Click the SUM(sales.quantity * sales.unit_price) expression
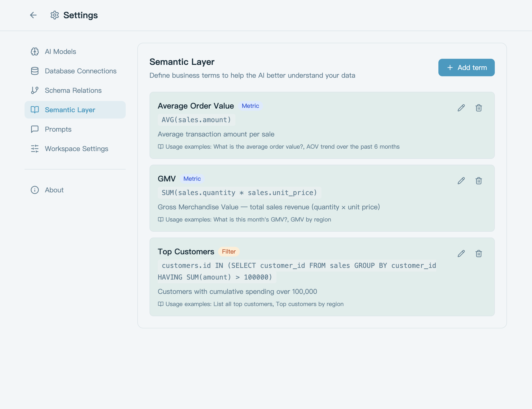The width and height of the screenshot is (532, 409). [x=239, y=193]
